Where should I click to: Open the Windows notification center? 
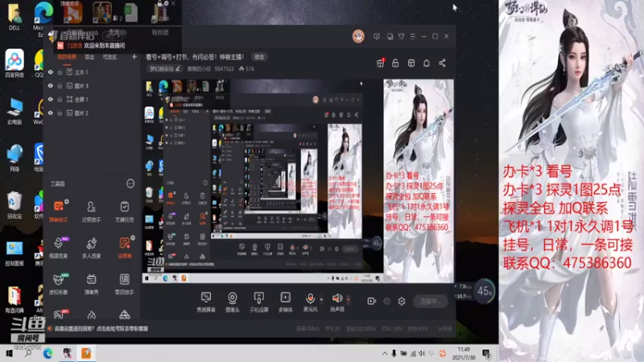486,353
